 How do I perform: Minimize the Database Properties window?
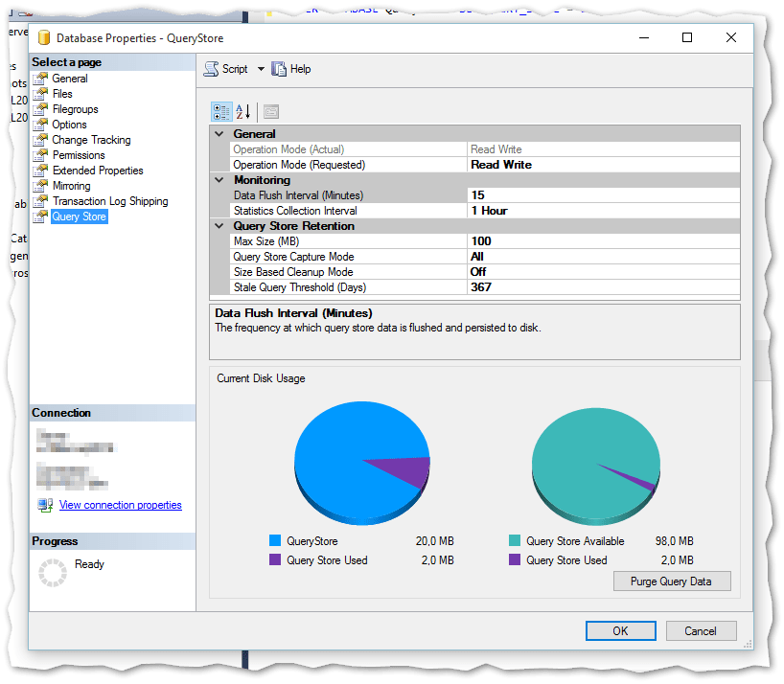tap(644, 38)
